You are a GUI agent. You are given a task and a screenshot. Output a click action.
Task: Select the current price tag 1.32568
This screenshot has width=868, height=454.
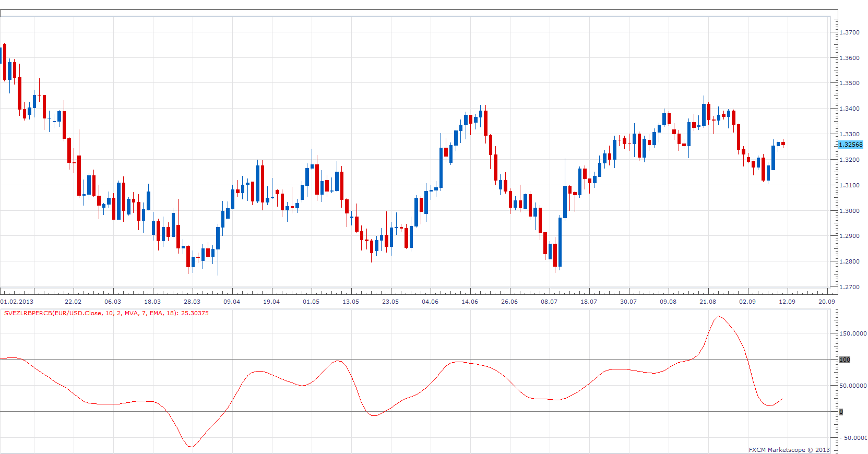851,145
